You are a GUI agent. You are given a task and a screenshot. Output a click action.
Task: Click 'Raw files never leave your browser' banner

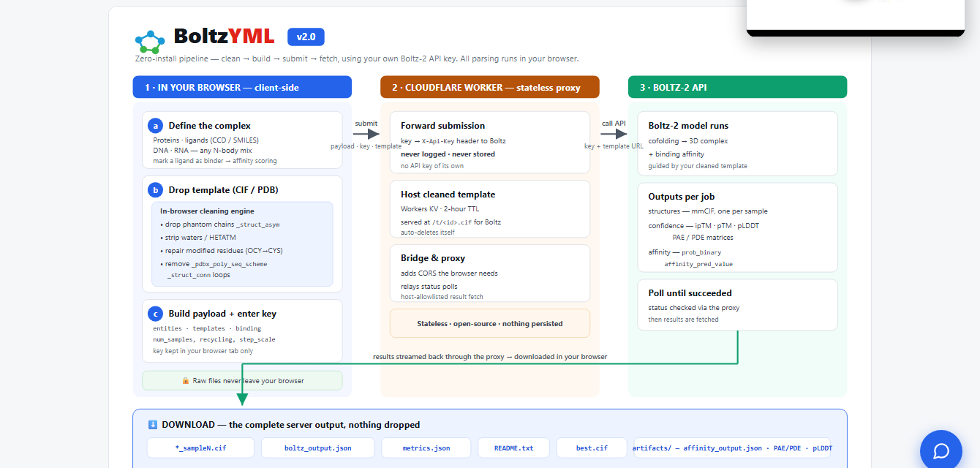coord(242,380)
